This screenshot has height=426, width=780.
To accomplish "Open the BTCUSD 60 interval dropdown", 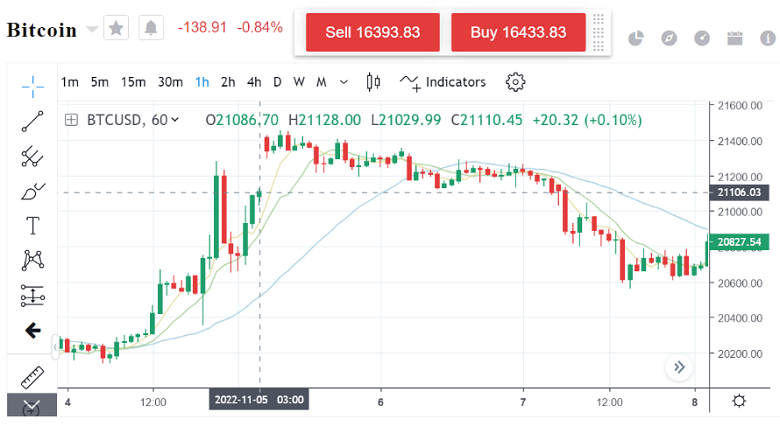I will [175, 120].
